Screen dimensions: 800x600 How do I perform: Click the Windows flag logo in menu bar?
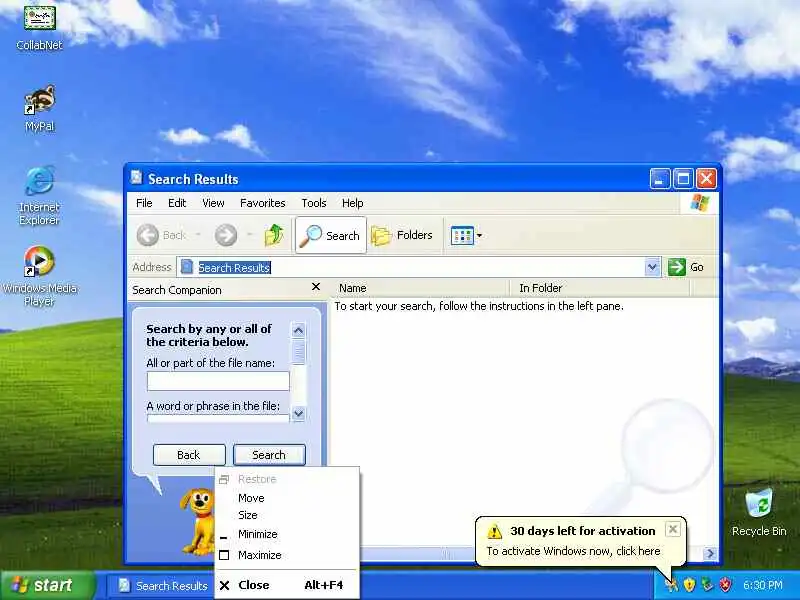pos(699,203)
